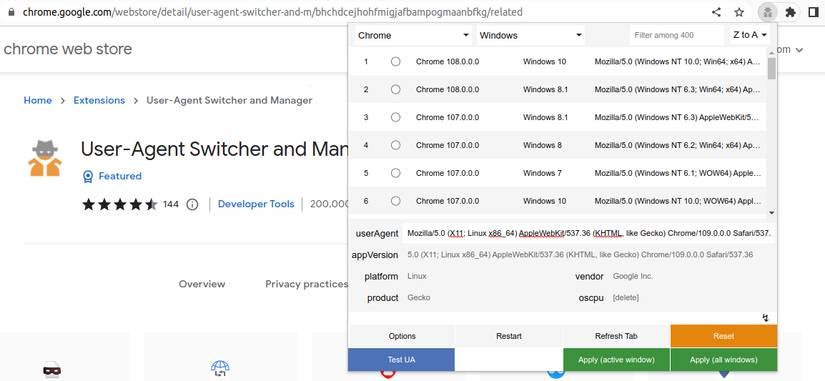Viewport: 825px width, 381px height.
Task: Click the Refresh Tab button
Action: tap(616, 336)
